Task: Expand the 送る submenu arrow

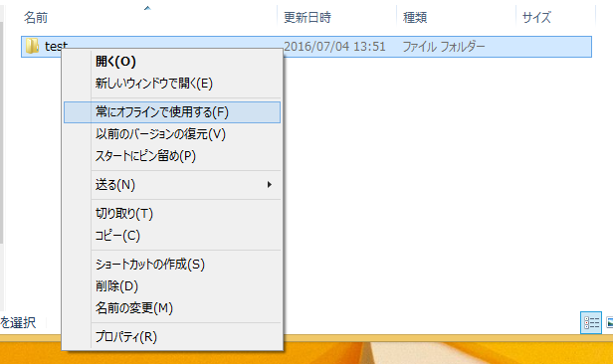Action: (270, 185)
